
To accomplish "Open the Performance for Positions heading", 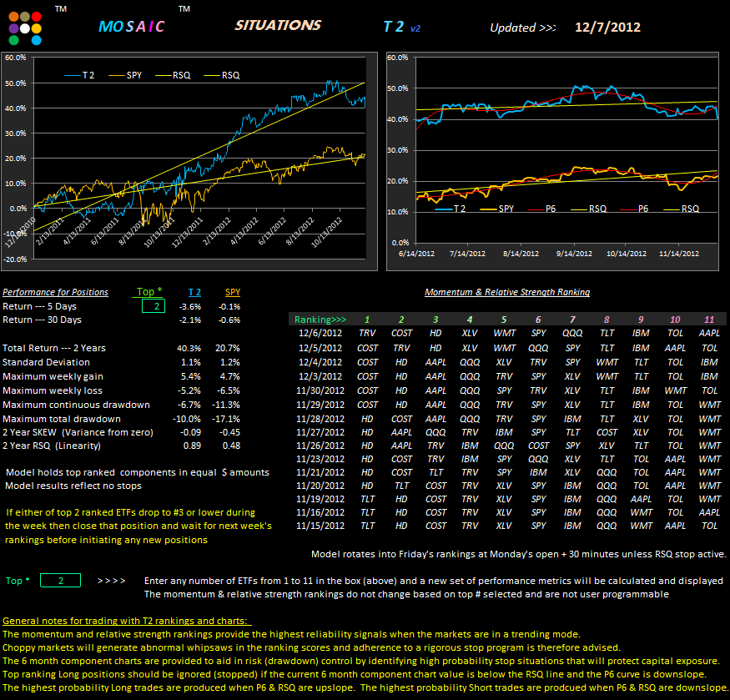I will click(55, 292).
